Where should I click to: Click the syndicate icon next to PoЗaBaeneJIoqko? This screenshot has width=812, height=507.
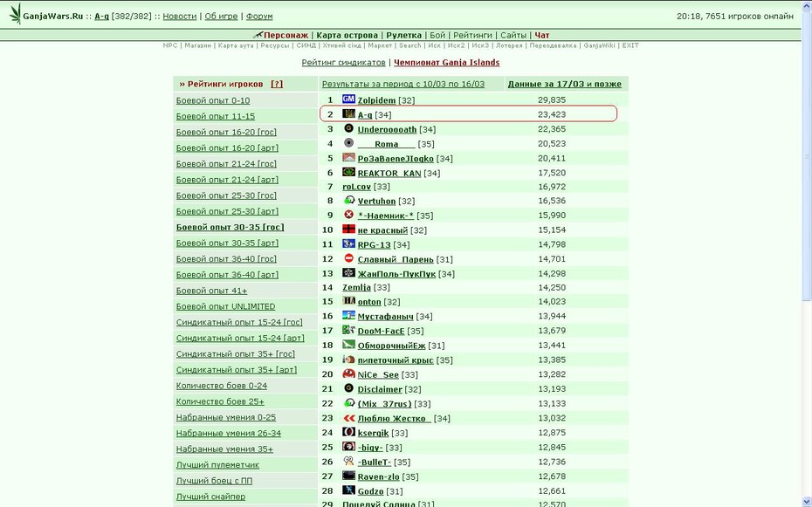tap(348, 157)
